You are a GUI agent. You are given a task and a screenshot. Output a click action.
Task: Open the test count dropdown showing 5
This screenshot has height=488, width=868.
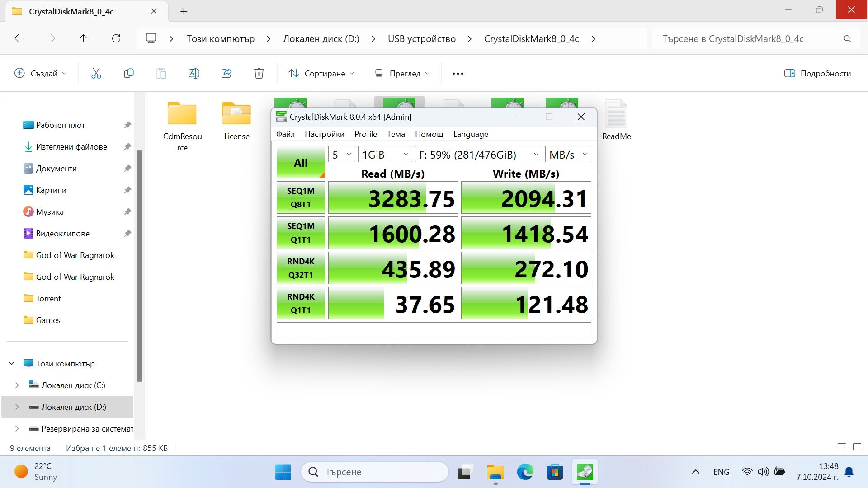341,155
